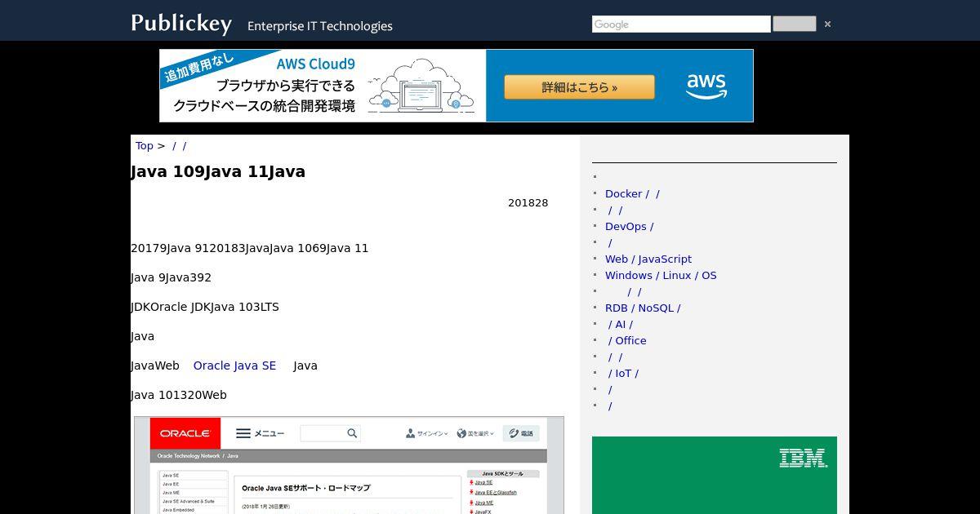Screen dimensions: 980x514
Task: Open the RDB / NoSQL category
Action: tap(643, 308)
